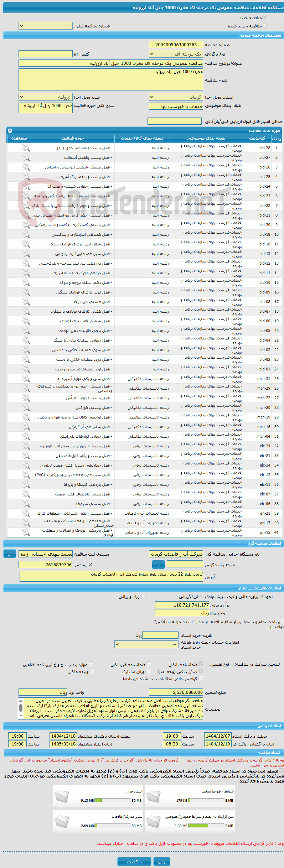Viewport: 284px width, 868px height.
Task: Open view icon for row elc-13
Action: (26, 475)
